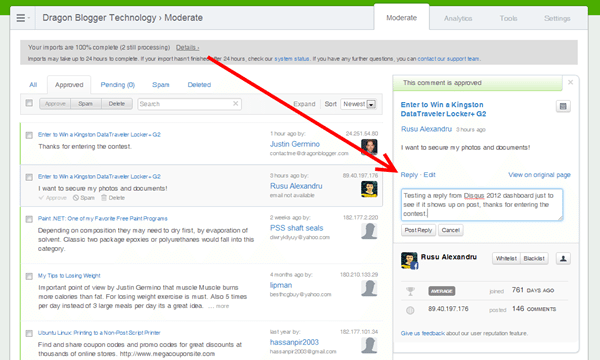Open Justin Germino author link

[295, 144]
